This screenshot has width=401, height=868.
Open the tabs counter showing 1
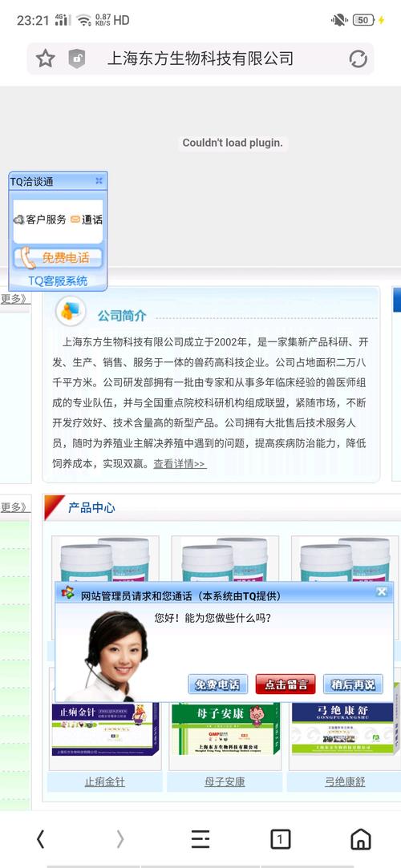click(280, 839)
